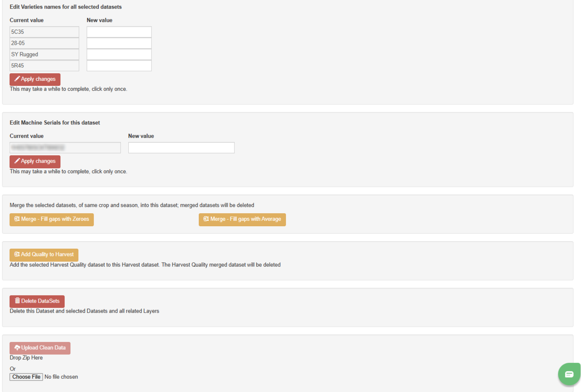581x392 pixels.
Task: Click Apply changes under Varieties names
Action: point(35,79)
